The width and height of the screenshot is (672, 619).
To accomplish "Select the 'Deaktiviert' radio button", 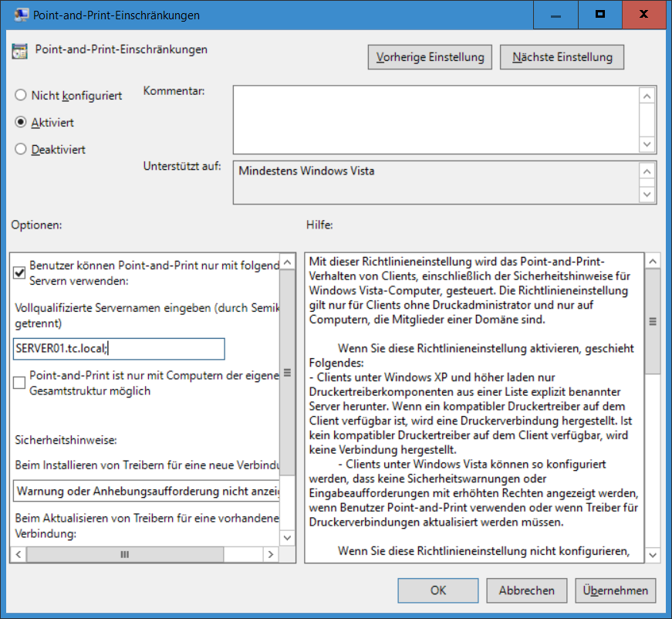I will pyautogui.click(x=21, y=150).
